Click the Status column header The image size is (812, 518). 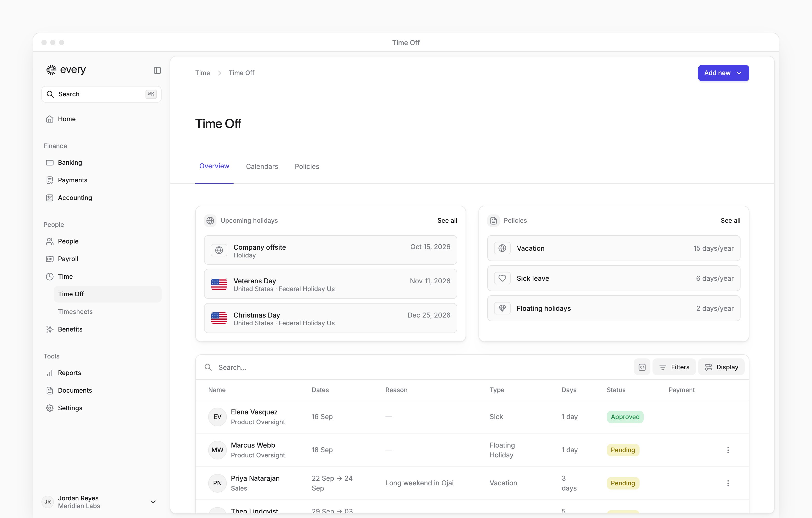tap(616, 390)
